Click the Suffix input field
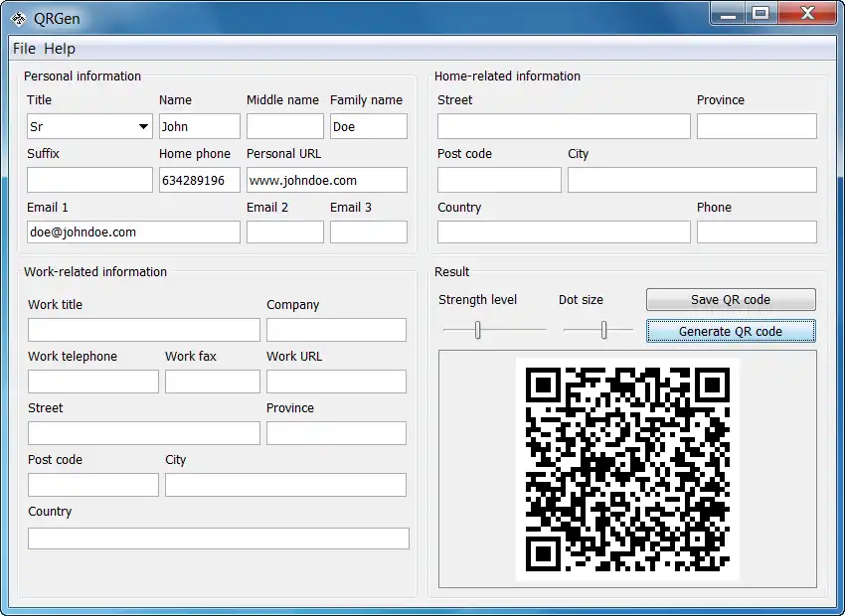This screenshot has width=845, height=616. [90, 180]
